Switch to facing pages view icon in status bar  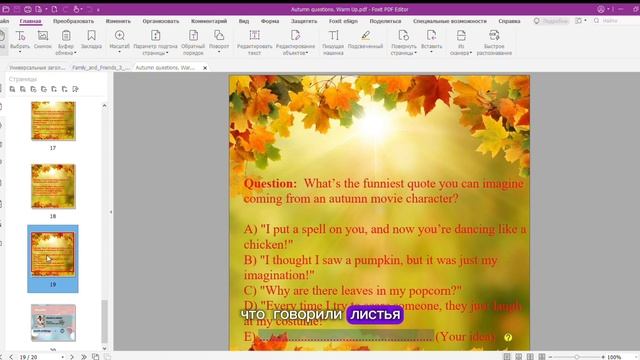530,357
